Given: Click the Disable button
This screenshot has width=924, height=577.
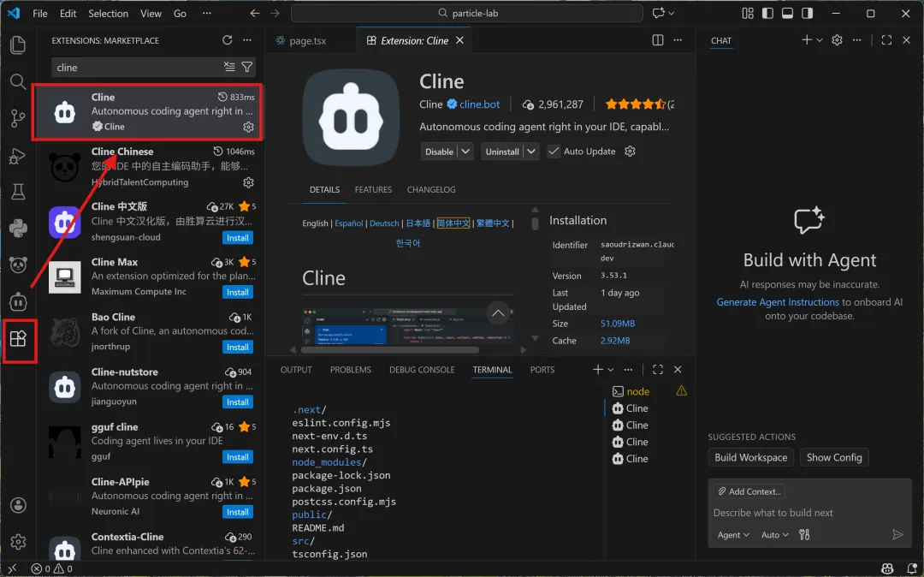Looking at the screenshot, I should 440,152.
